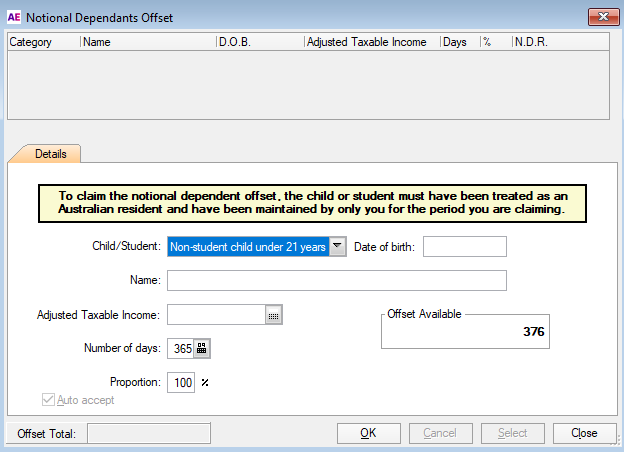Toggle the Auto accept checkbox
624x452 pixels.
[48, 400]
